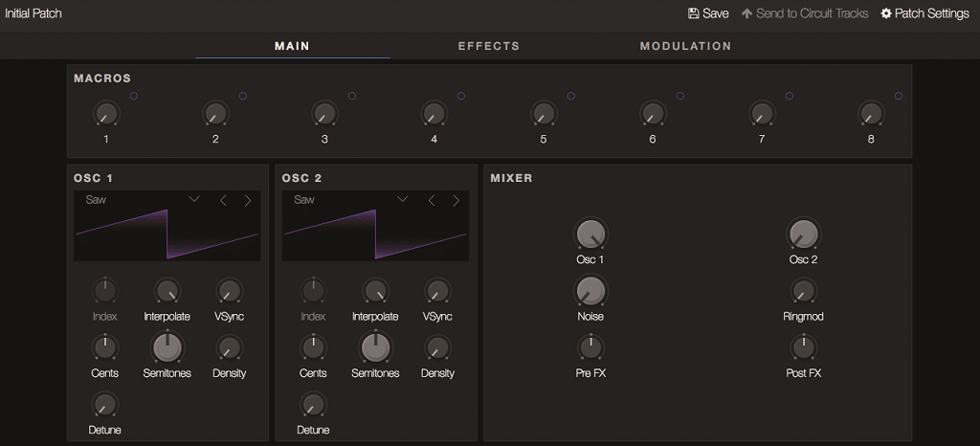Click the Mixer Pre FX knob
Viewport: 980px width, 446px height.
click(x=590, y=347)
